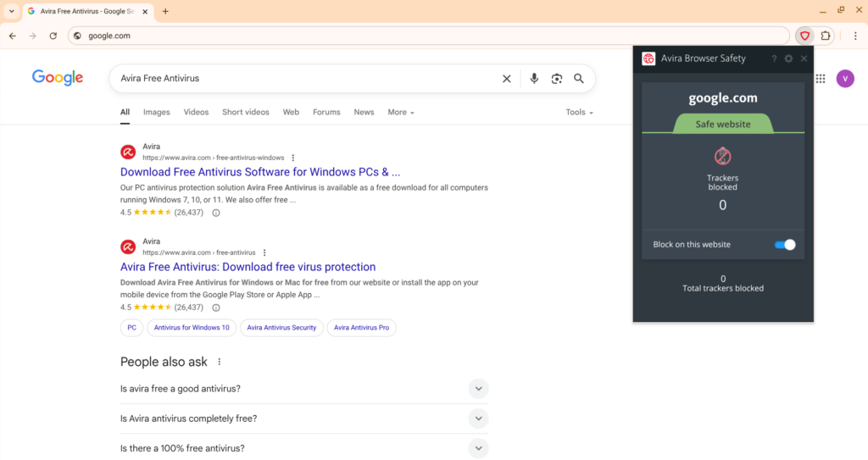Open Avira Browser Safety settings gear

(x=788, y=58)
